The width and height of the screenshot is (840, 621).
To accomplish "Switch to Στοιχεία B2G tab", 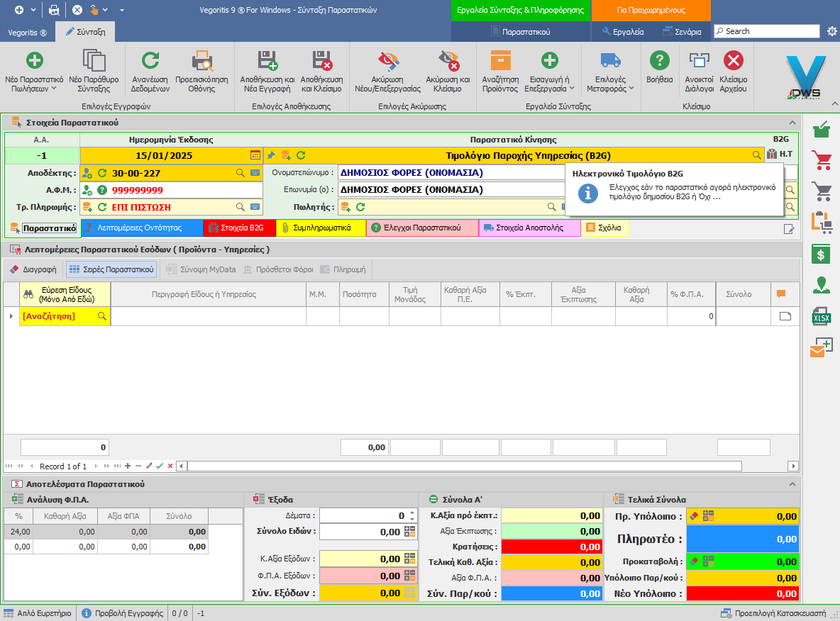I will pyautogui.click(x=239, y=228).
